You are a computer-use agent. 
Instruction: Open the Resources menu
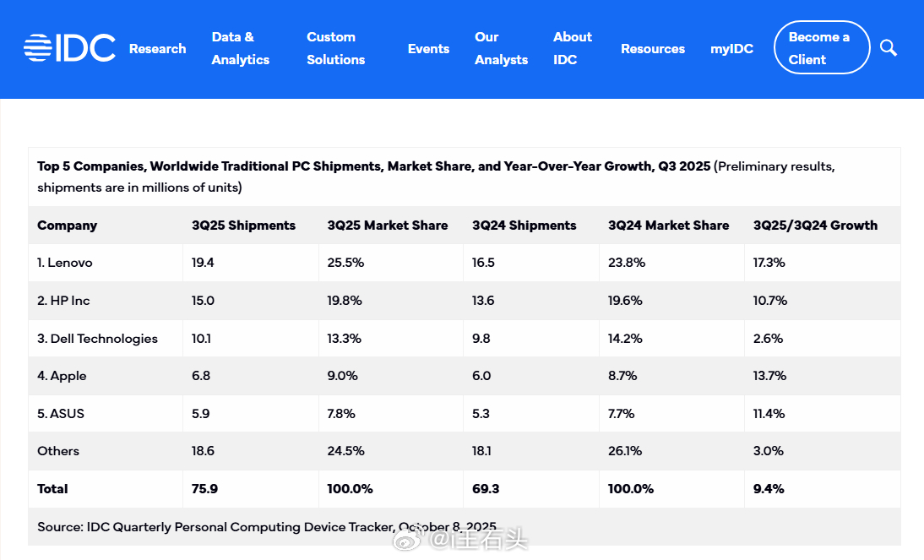coord(653,48)
